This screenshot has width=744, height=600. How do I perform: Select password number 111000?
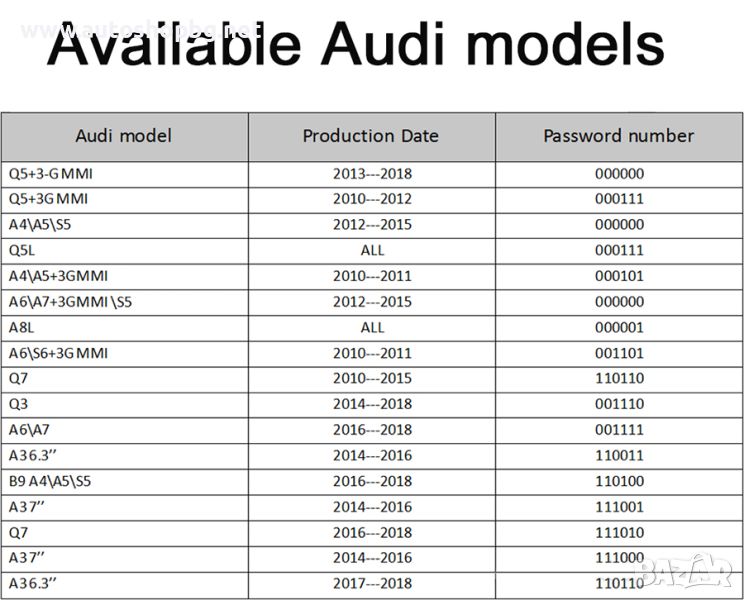(x=619, y=558)
